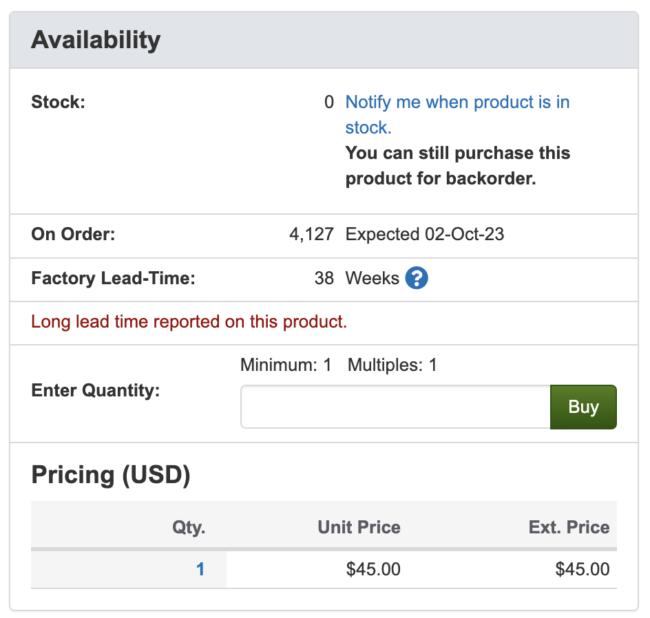Viewport: 650px width, 618px height.
Task: Click the 38 factory lead-time value
Action: (324, 279)
